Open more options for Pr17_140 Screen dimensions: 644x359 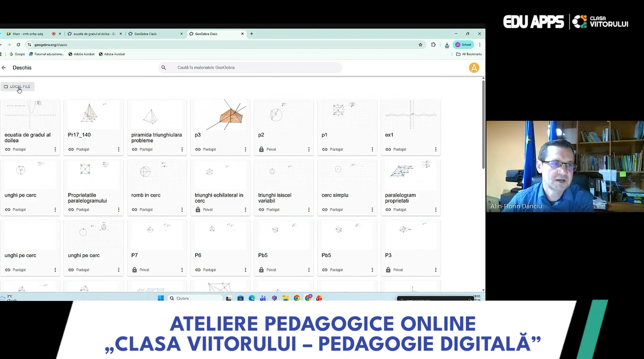pyautogui.click(x=119, y=150)
